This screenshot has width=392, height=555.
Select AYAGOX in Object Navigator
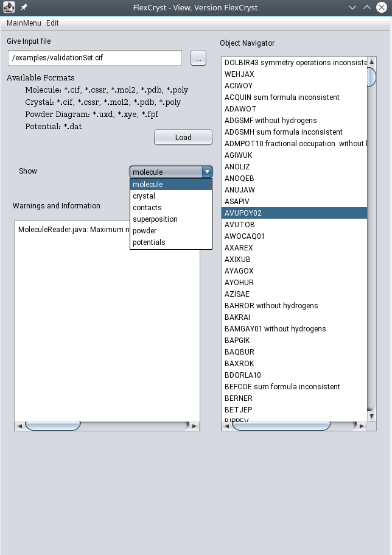point(295,271)
